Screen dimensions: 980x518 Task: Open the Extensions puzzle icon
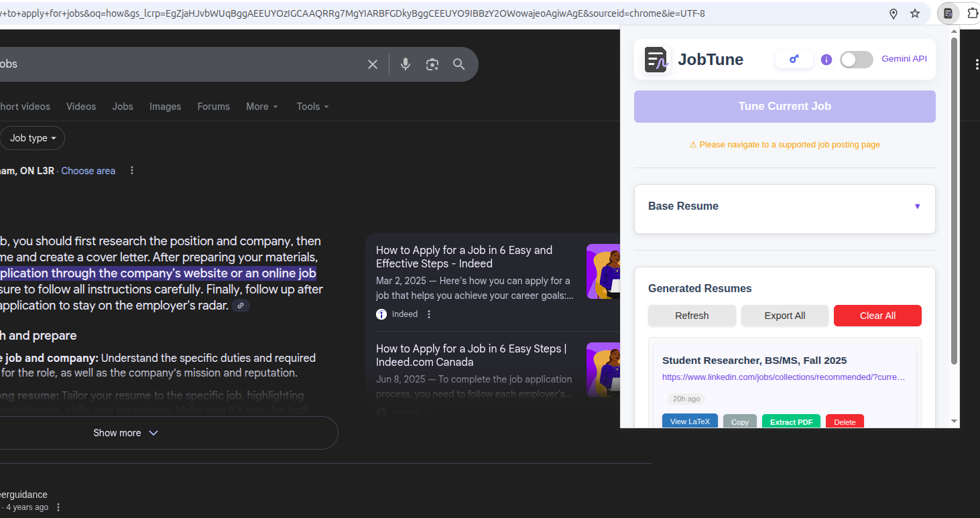click(973, 13)
